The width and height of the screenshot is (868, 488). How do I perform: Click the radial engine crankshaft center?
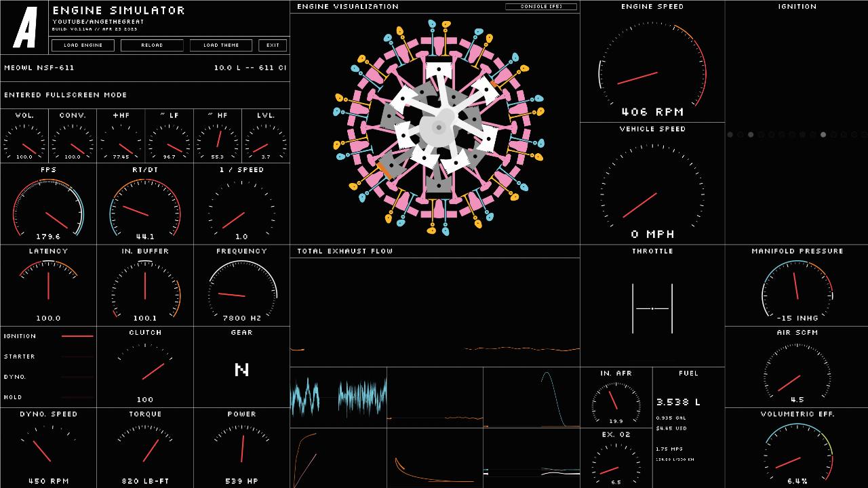pos(439,127)
